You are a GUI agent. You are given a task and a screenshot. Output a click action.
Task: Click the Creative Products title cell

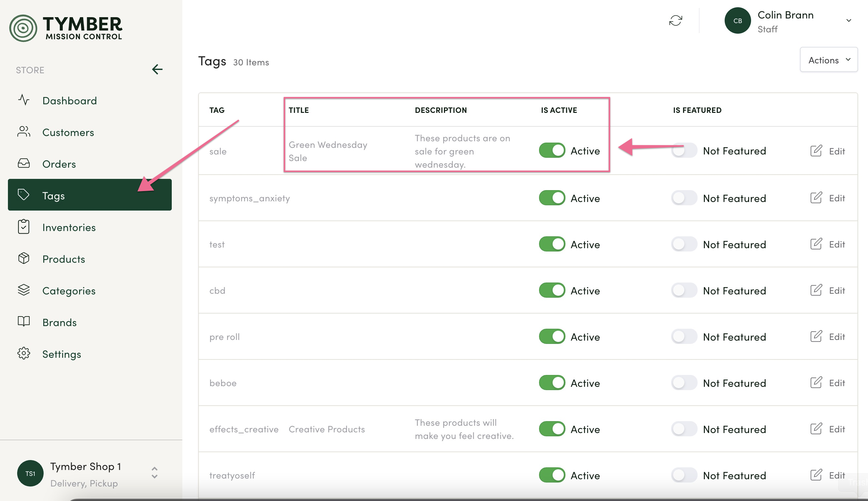pyautogui.click(x=326, y=429)
